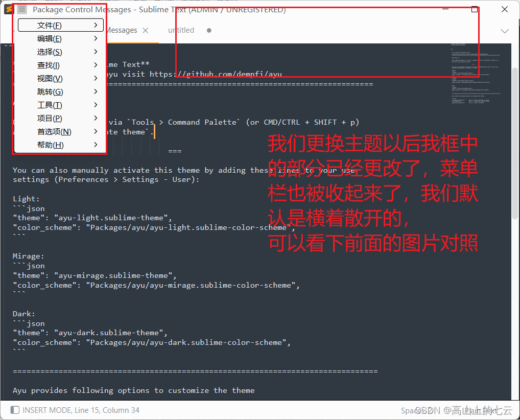Viewport: 520px width, 420px height.
Task: Switch to the untitled tab
Action: (x=181, y=30)
